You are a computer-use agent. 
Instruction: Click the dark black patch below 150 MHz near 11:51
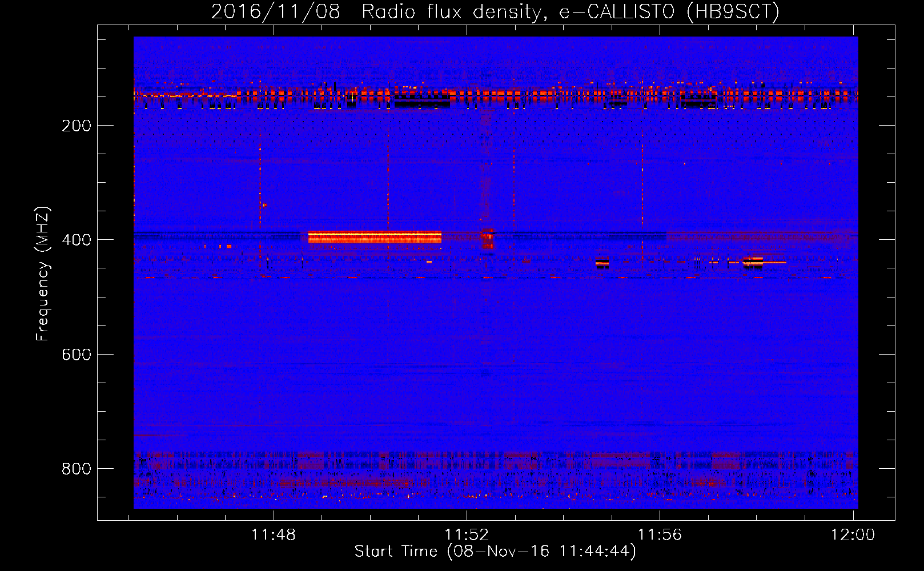point(422,103)
